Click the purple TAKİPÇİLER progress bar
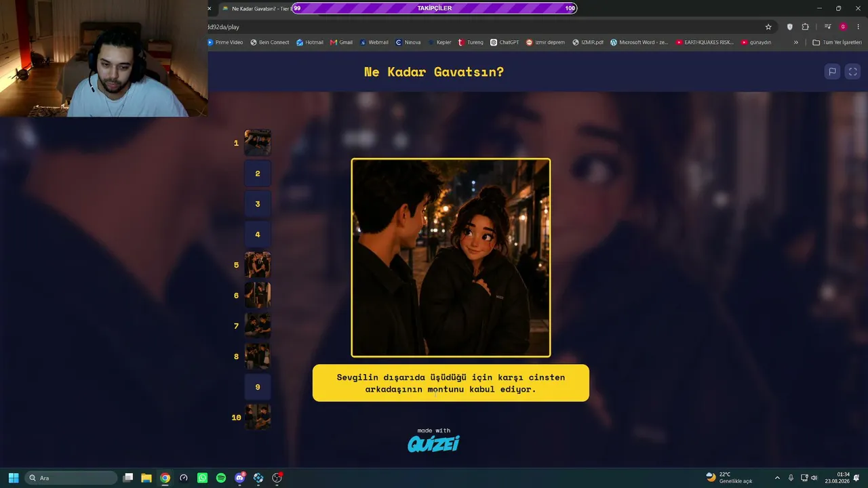Image resolution: width=868 pixels, height=488 pixels. pyautogui.click(x=434, y=8)
